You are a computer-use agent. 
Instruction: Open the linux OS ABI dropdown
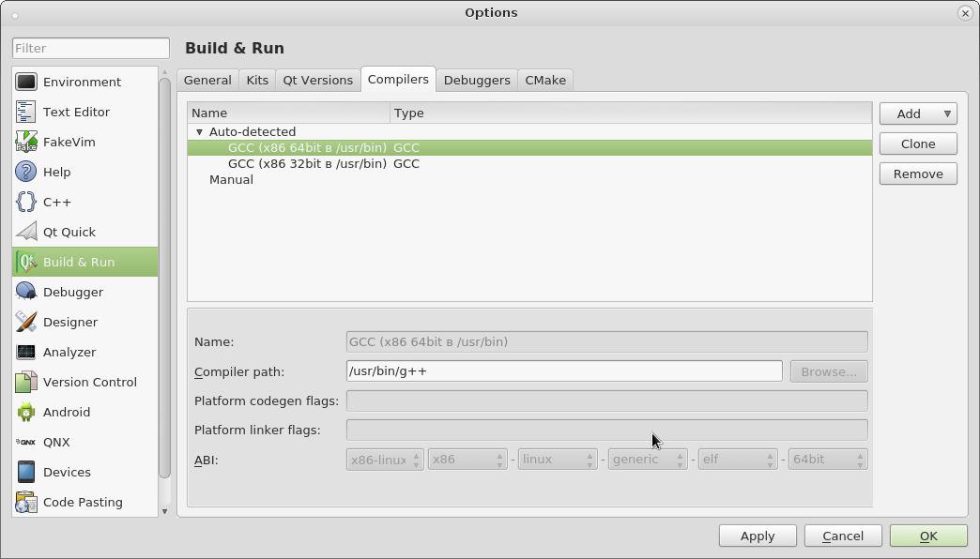558,459
